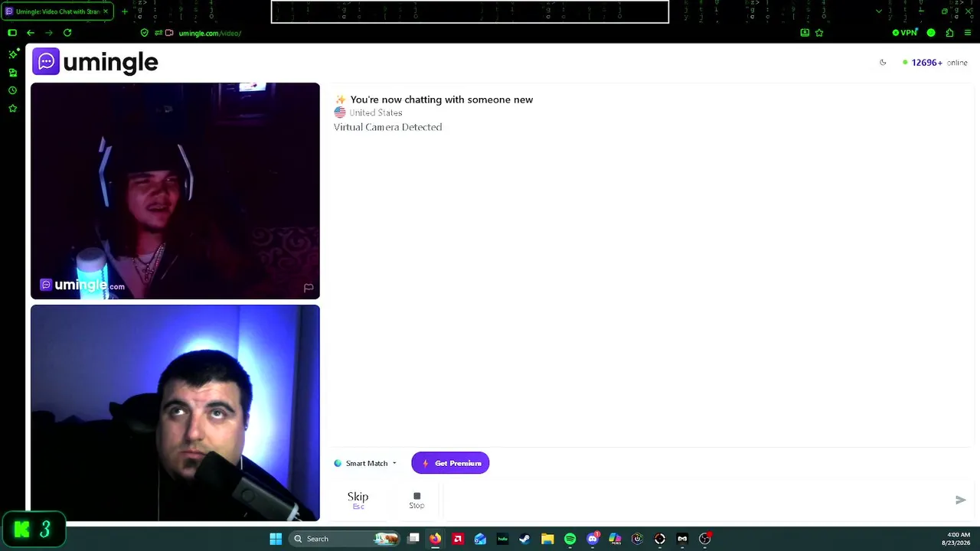This screenshot has width=980, height=551.
Task: Click the stranger's video feed
Action: click(x=175, y=191)
